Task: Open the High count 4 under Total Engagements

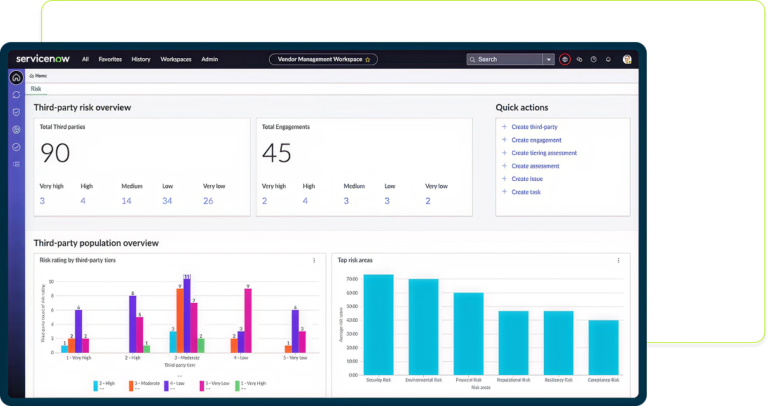Action: [305, 201]
